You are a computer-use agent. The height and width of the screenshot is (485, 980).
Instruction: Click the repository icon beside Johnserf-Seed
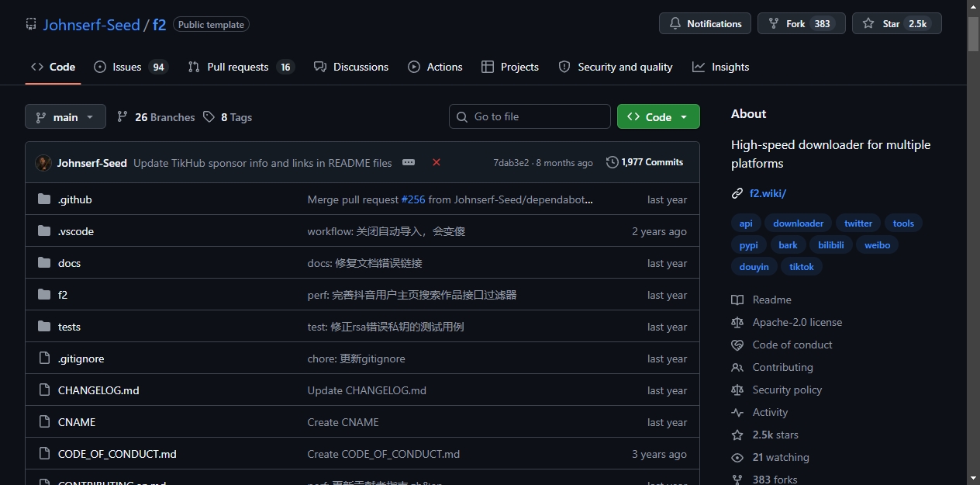[x=31, y=24]
